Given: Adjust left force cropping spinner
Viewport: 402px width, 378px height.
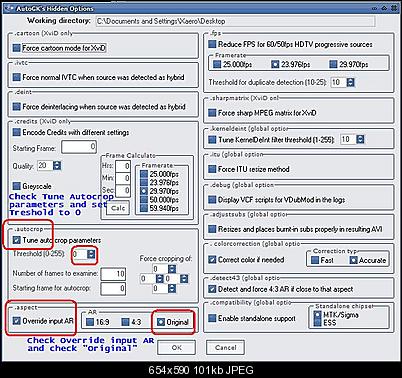Looking at the screenshot, I should (160, 279).
